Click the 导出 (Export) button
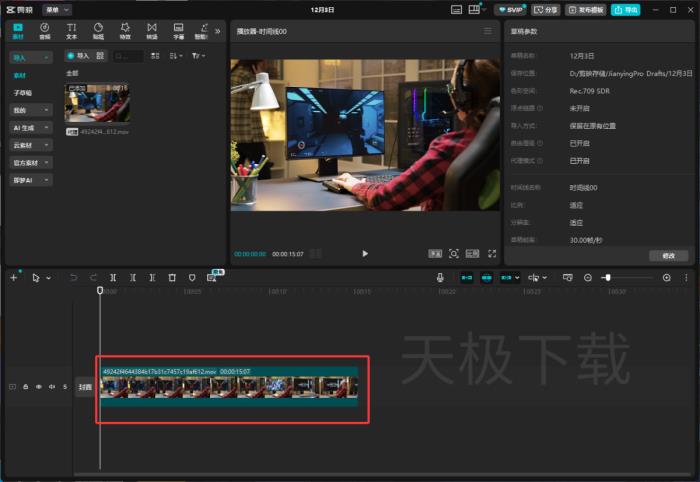Screen dimensions: 700x482 (x=626, y=9)
